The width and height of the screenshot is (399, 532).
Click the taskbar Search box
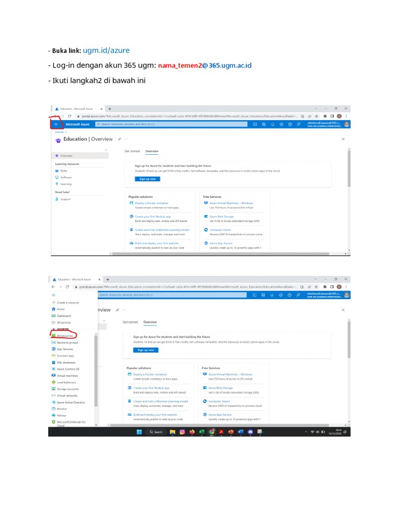156,432
